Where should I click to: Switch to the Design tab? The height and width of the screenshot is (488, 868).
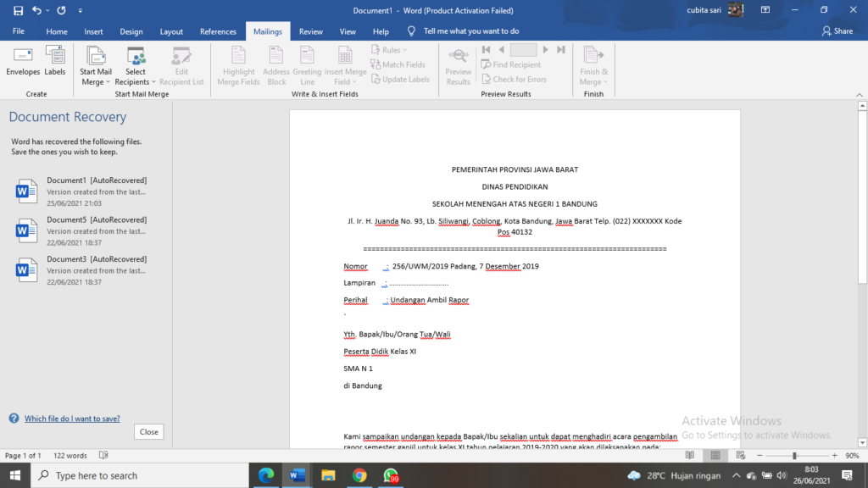pyautogui.click(x=131, y=31)
